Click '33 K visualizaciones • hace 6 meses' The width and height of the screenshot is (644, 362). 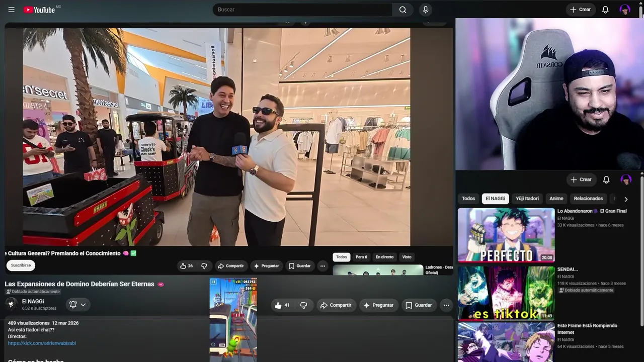pos(590,225)
